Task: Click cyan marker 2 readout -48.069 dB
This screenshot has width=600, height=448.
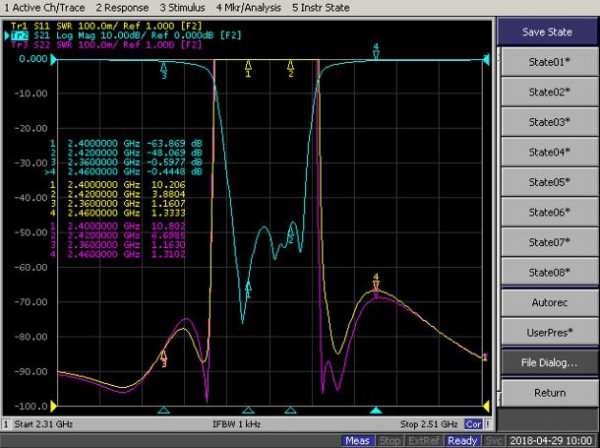Action: [x=174, y=153]
